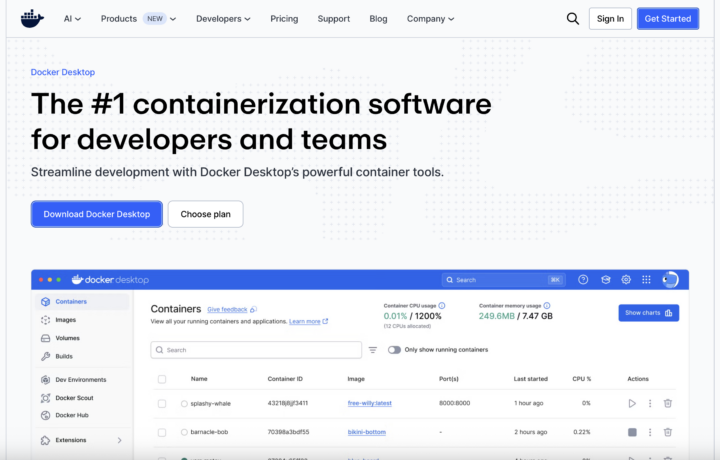720x460 pixels.
Task: Click container ID 70398a3bdf55
Action: click(288, 432)
